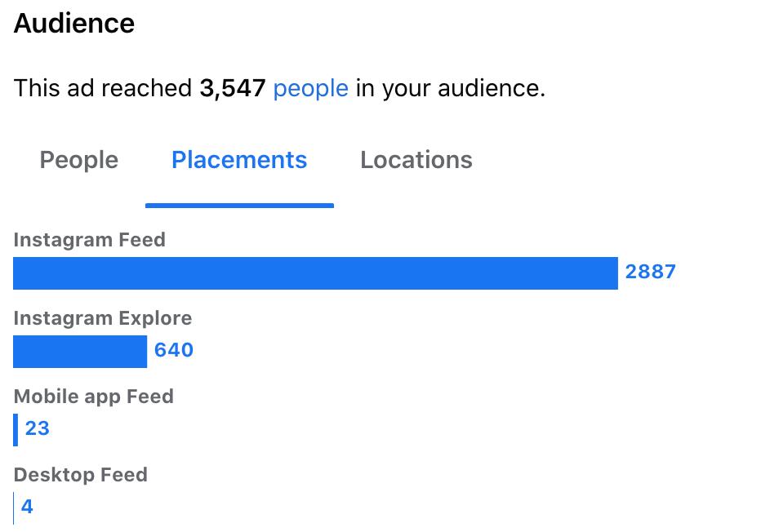
Task: Click the blue underline beneath Placements
Action: click(x=239, y=206)
